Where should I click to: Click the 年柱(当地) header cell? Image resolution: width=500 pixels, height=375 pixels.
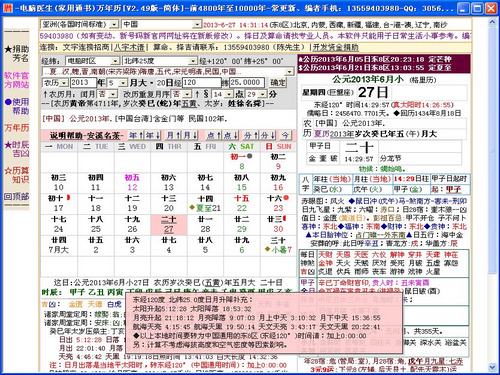(332, 179)
